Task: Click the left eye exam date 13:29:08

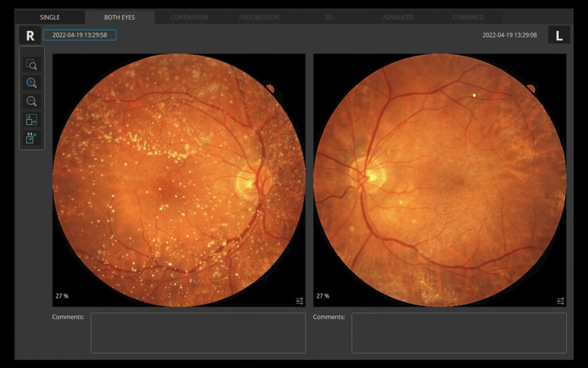Action: tap(509, 35)
